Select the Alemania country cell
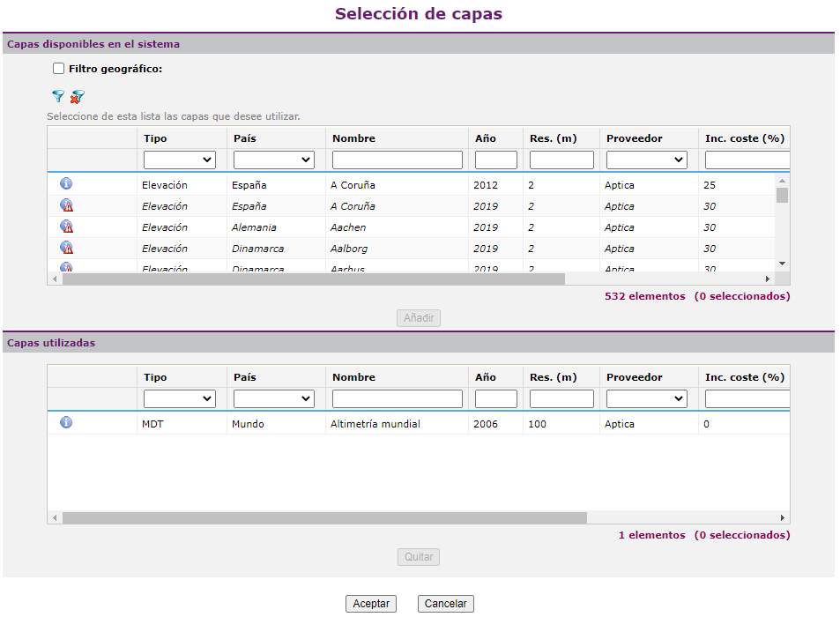Screen dimensions: 840x617 [254, 227]
